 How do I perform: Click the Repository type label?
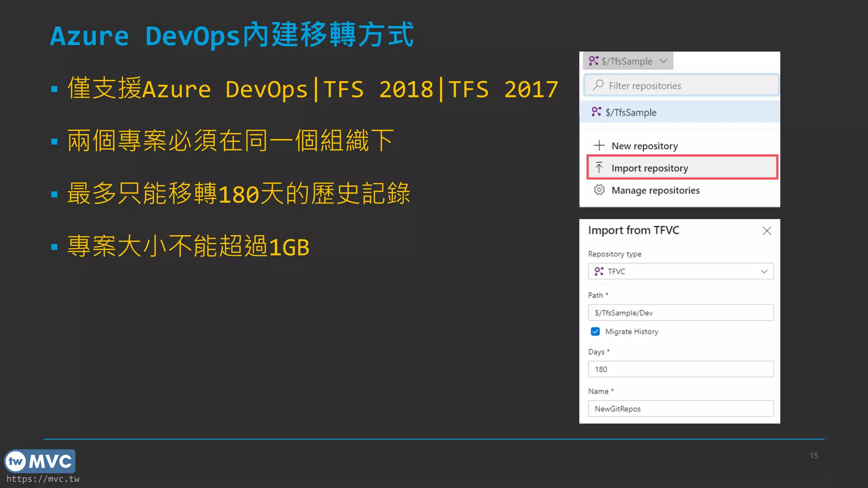tap(615, 254)
